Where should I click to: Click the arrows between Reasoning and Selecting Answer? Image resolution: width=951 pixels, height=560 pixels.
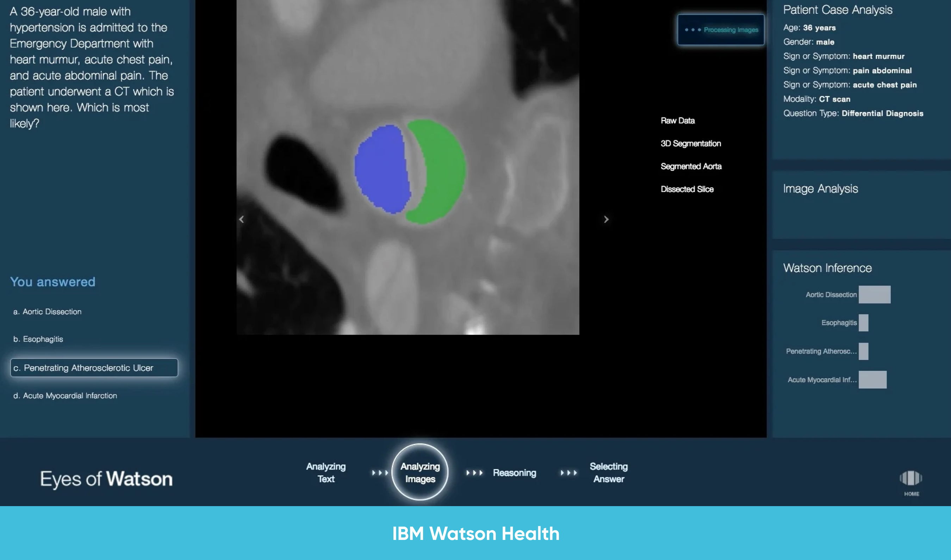569,473
